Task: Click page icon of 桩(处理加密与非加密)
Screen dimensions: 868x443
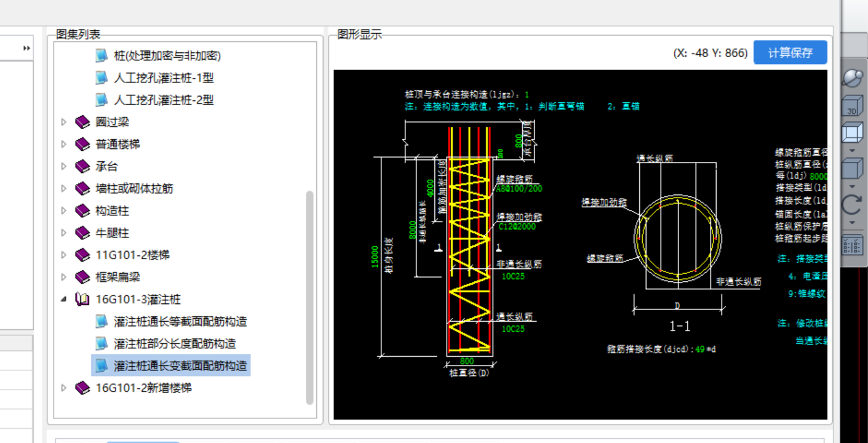Action: click(102, 56)
